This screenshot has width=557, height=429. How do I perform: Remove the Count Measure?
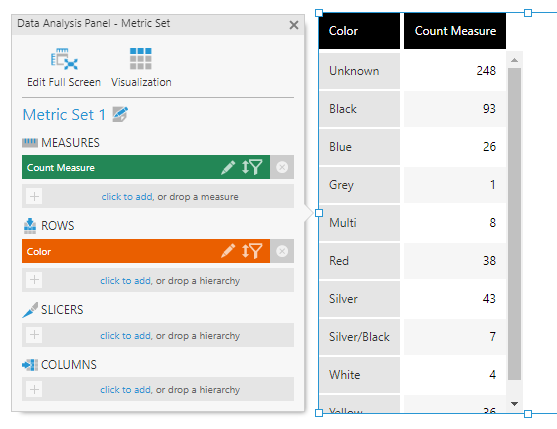(x=282, y=167)
